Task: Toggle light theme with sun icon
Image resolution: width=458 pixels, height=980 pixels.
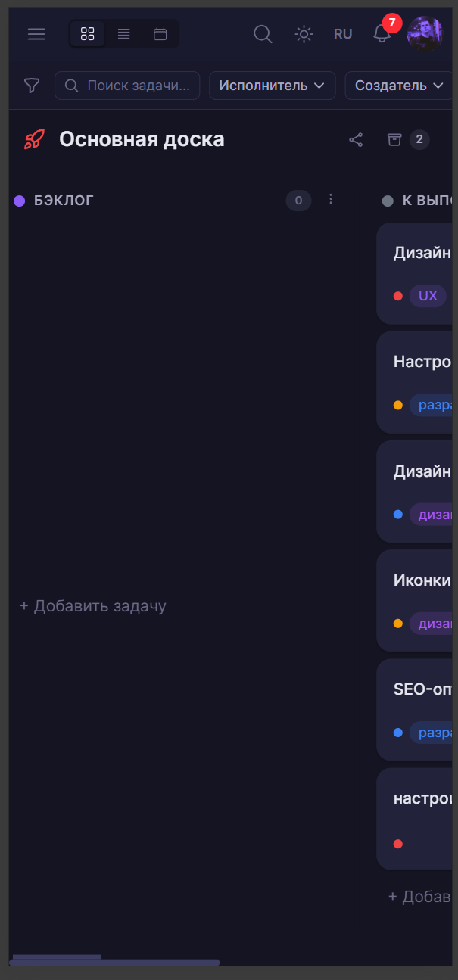Action: click(x=304, y=34)
